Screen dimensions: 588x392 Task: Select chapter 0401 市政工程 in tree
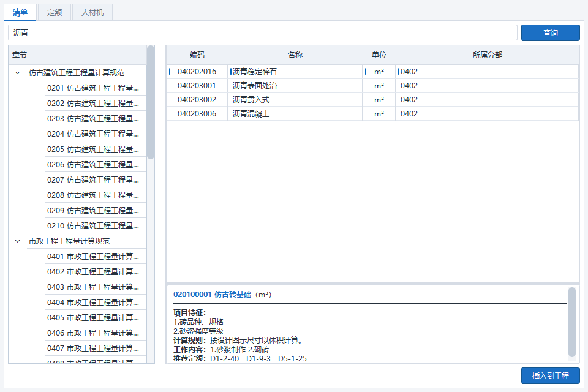[93, 257]
